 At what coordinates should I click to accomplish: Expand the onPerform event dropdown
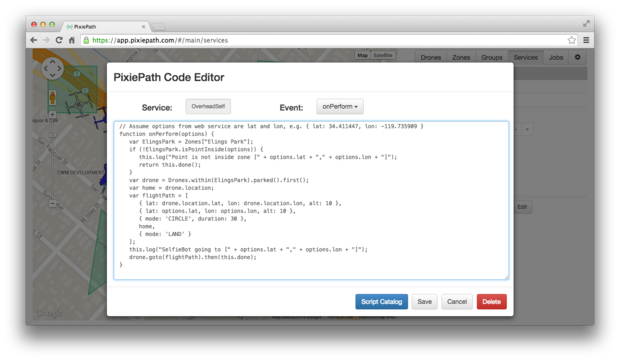point(340,107)
